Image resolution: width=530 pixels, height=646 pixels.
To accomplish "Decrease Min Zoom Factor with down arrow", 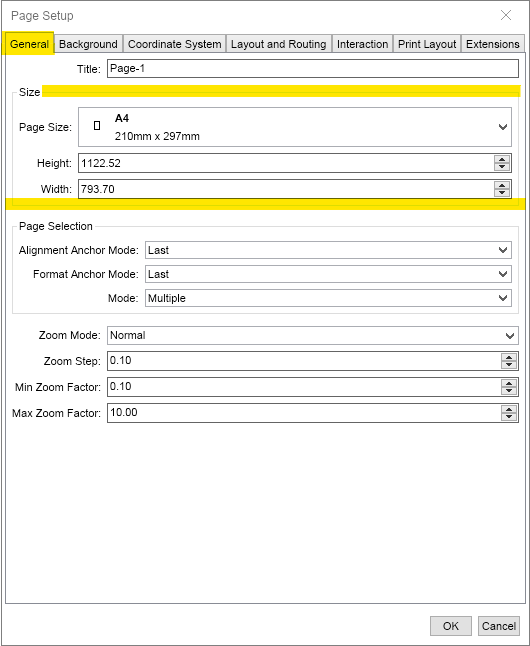I will click(509, 391).
